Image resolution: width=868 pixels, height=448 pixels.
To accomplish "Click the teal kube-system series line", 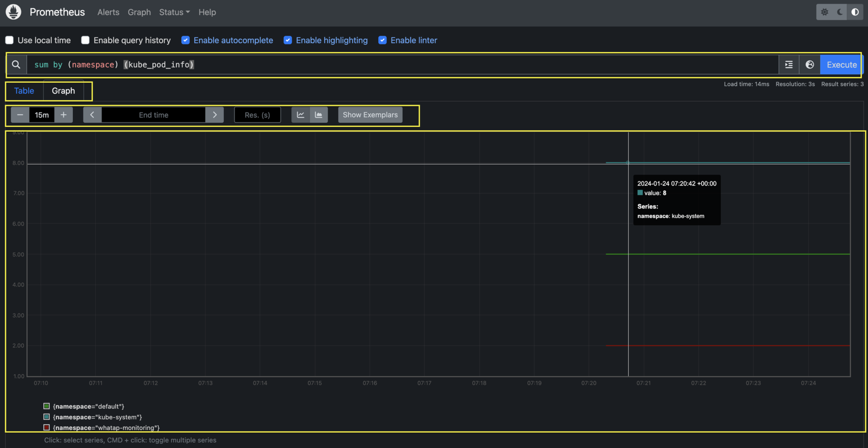I will tap(728, 162).
